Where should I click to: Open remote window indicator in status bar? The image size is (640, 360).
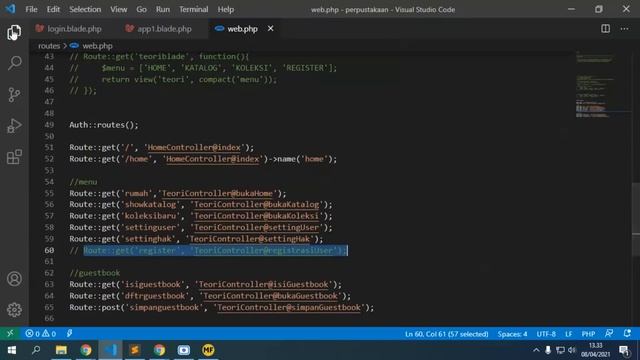click(x=10, y=333)
